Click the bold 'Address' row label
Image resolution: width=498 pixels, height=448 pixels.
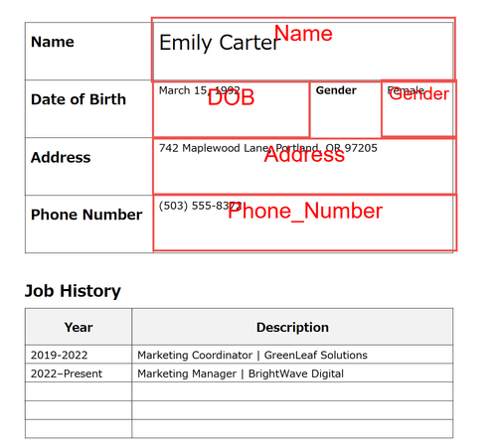(61, 157)
